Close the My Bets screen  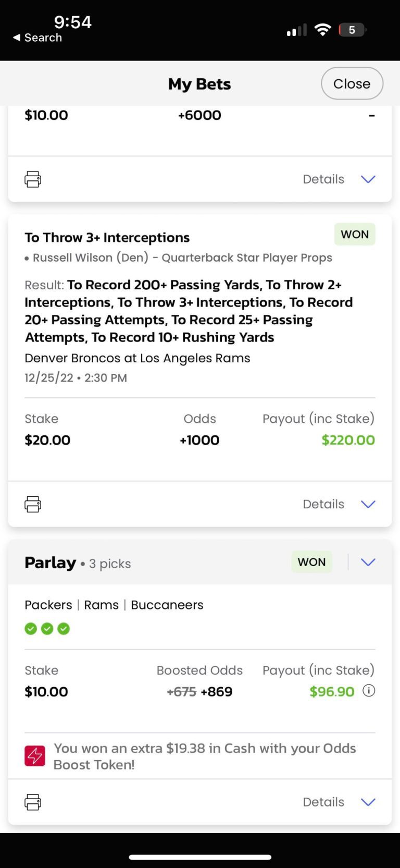[x=352, y=83]
